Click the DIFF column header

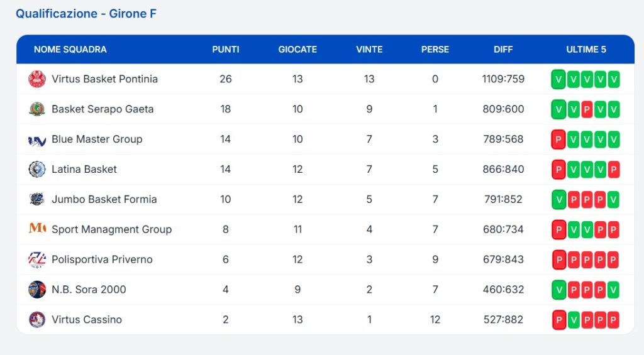(503, 50)
